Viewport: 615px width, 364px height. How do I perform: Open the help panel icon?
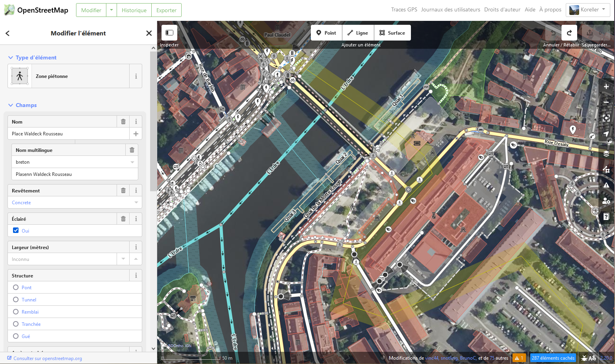pos(606,217)
